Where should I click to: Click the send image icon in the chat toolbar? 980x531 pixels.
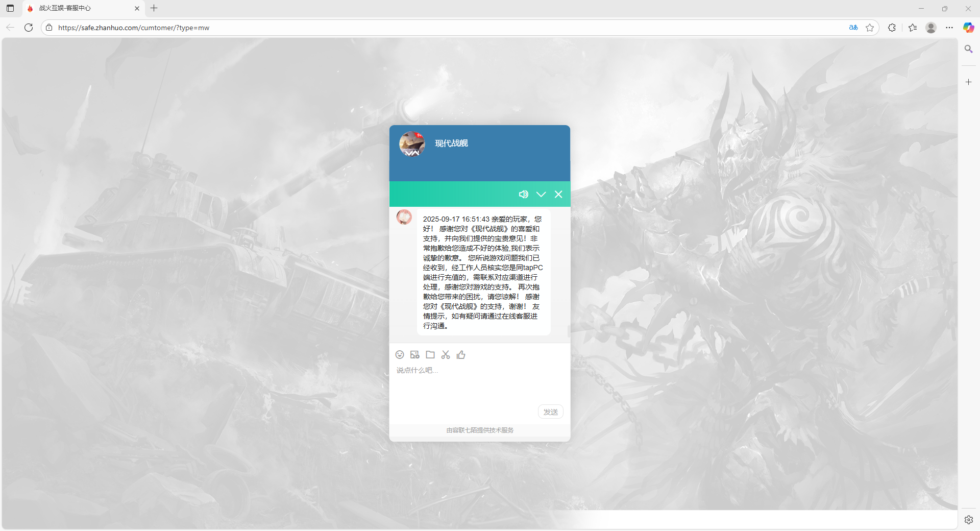415,354
